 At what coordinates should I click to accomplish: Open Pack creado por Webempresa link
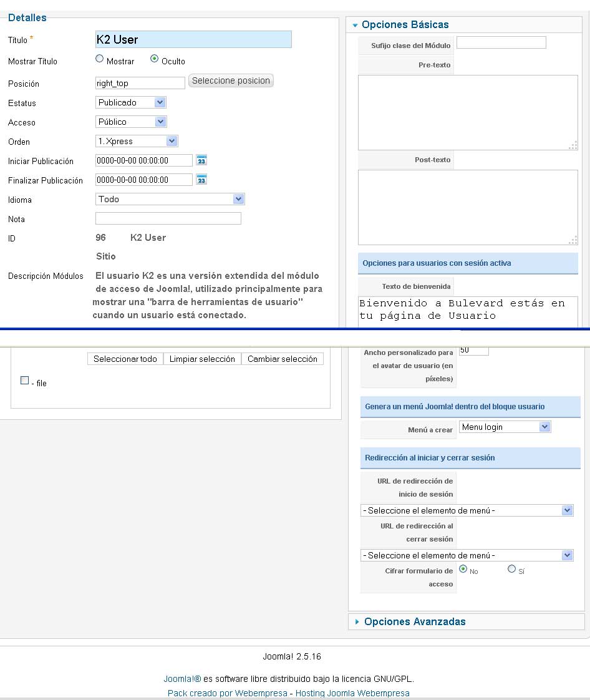[x=227, y=693]
